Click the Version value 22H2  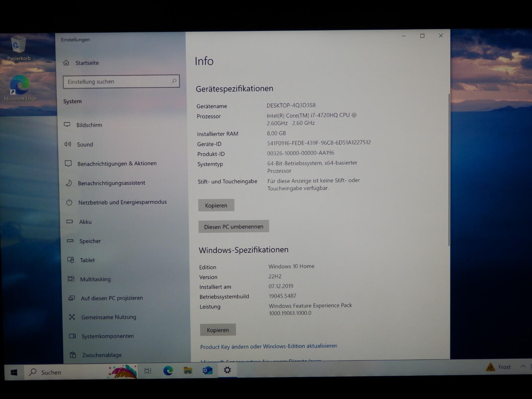tap(275, 276)
